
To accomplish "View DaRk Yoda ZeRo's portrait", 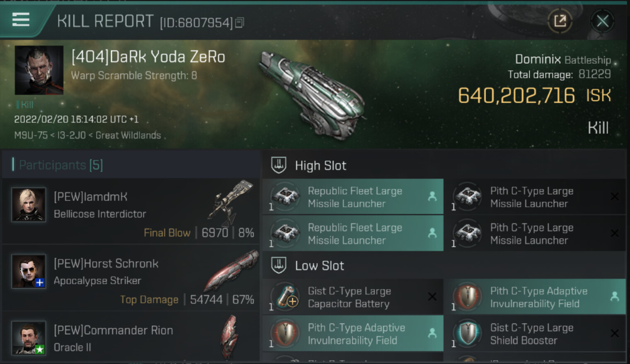I will [x=39, y=70].
